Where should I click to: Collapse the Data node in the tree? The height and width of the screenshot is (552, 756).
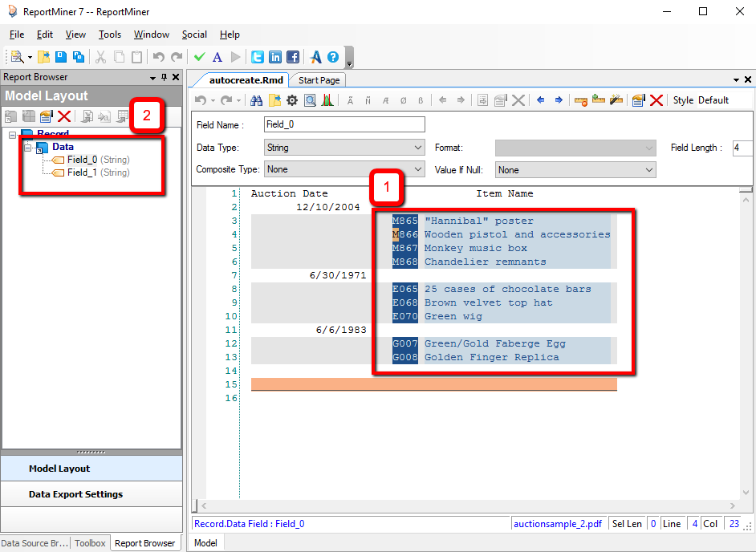[27, 148]
